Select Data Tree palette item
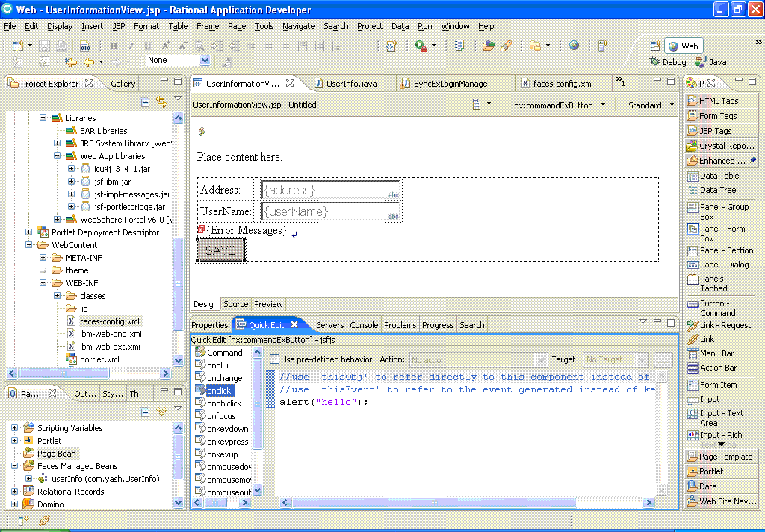 click(x=712, y=190)
